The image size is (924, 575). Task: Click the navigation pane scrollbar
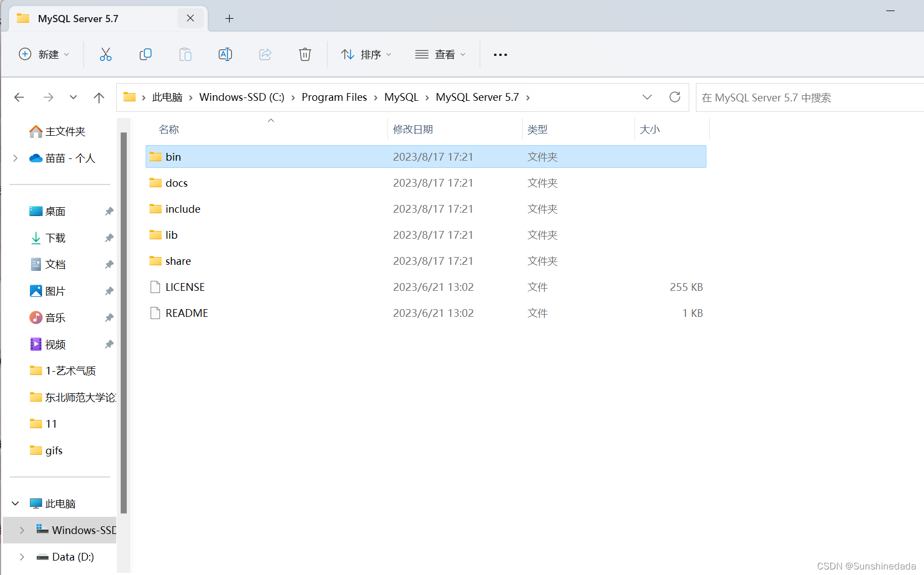[x=124, y=323]
